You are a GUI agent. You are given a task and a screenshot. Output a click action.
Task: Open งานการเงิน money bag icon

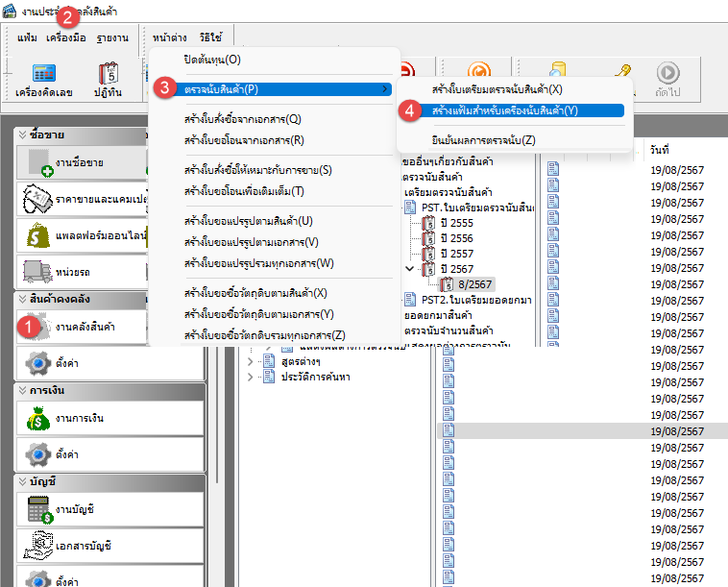38,419
